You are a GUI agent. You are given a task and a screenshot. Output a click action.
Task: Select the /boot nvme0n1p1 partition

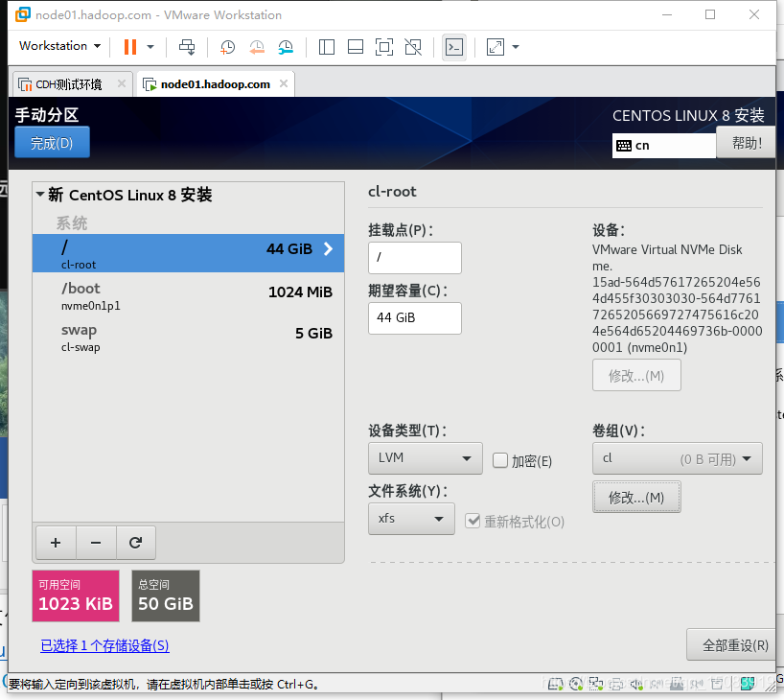coord(188,295)
